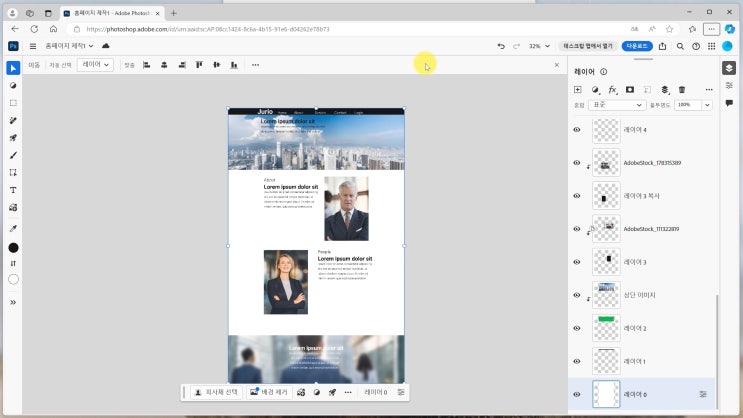Open the zoom 32% dropdown

[x=539, y=46]
